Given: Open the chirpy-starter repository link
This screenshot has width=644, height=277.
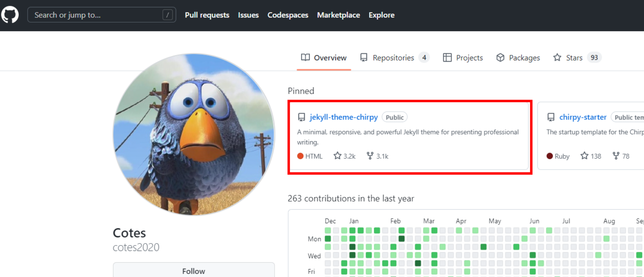Looking at the screenshot, I should coord(583,117).
